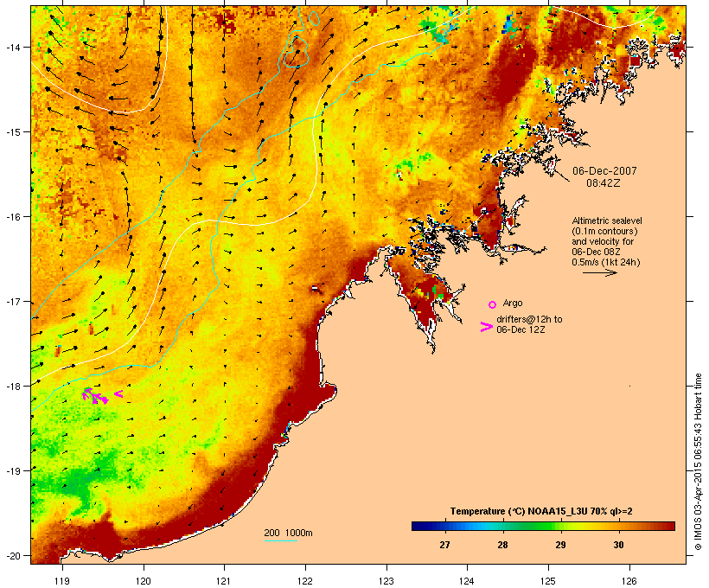Viewport: 709px width, 588px height.
Task: Click the magenta Argo circle legend symbol
Action: (x=493, y=305)
